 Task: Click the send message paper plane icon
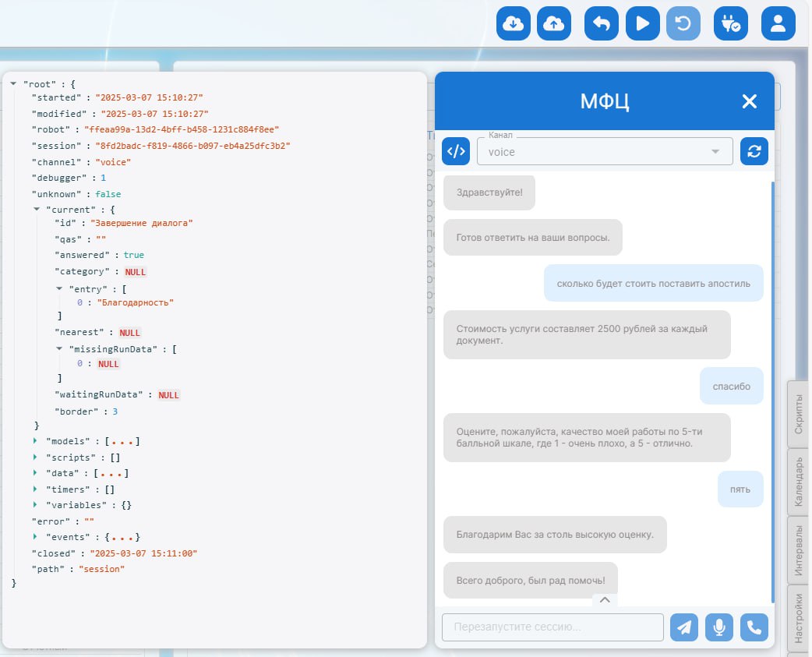tap(684, 627)
